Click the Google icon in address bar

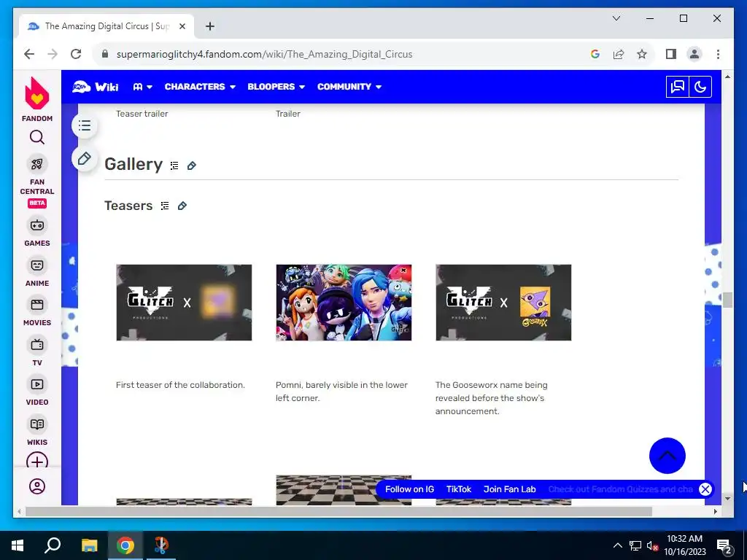[595, 54]
